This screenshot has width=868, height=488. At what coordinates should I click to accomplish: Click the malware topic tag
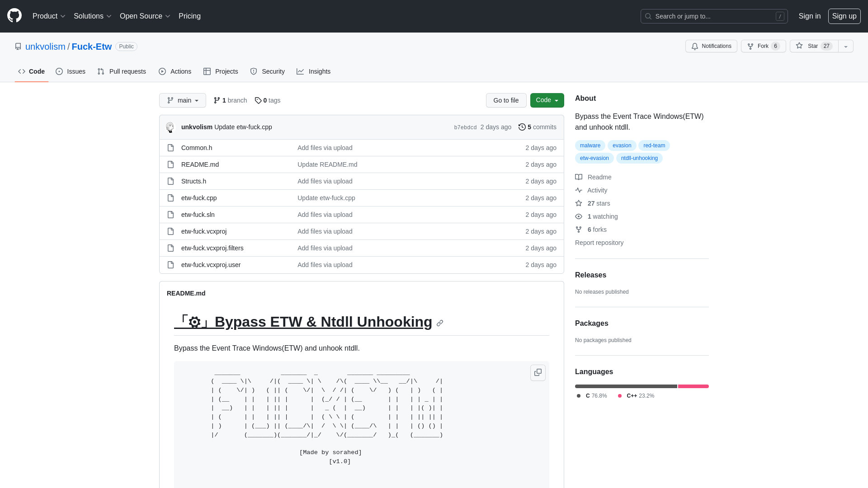click(590, 145)
